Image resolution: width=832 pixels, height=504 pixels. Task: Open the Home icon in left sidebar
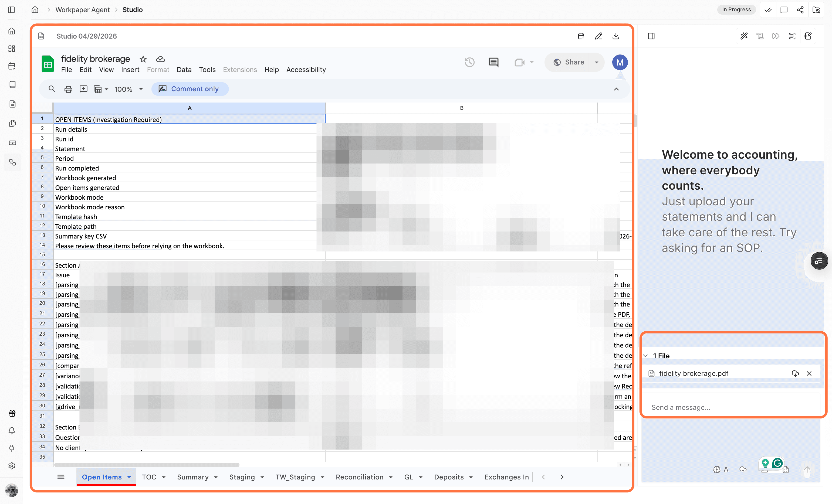click(12, 31)
